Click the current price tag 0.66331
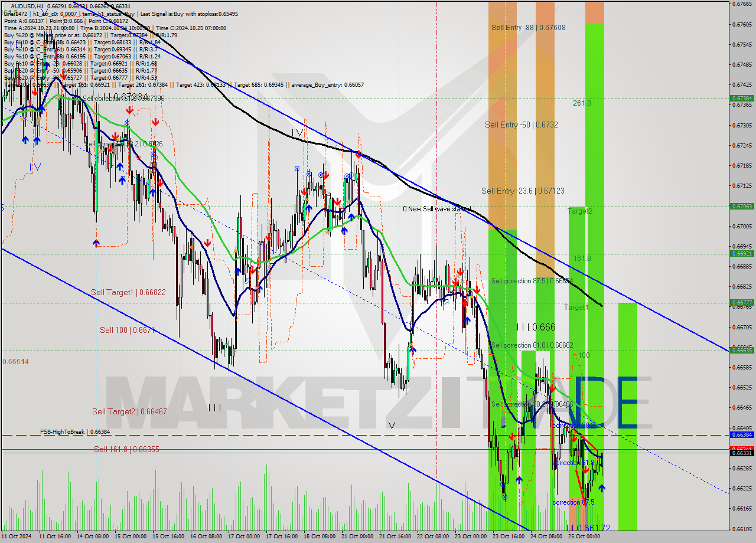Image resolution: width=756 pixels, height=543 pixels. [742, 453]
